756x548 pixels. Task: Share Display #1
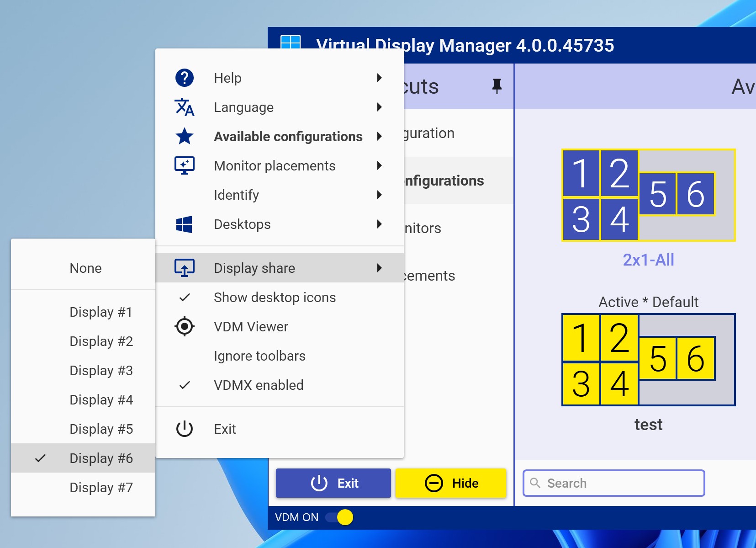pyautogui.click(x=83, y=312)
